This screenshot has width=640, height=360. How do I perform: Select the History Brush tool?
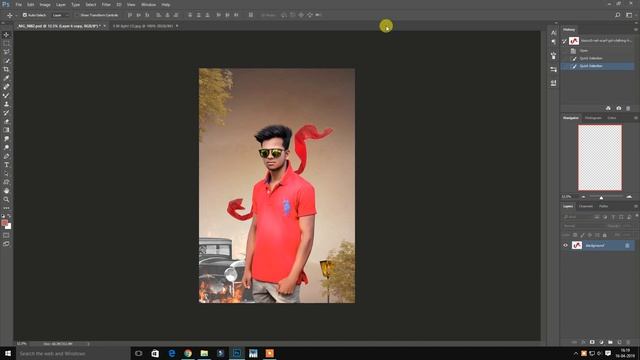click(x=6, y=113)
